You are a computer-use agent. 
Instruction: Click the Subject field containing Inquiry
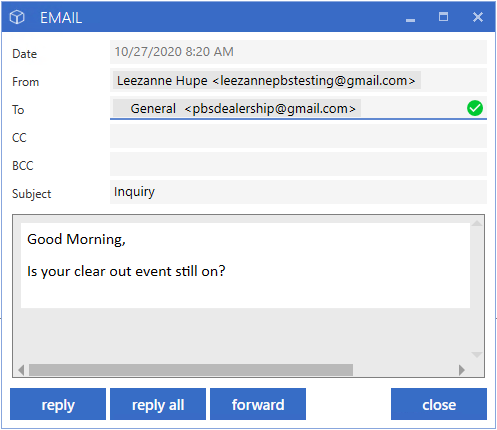(x=298, y=192)
